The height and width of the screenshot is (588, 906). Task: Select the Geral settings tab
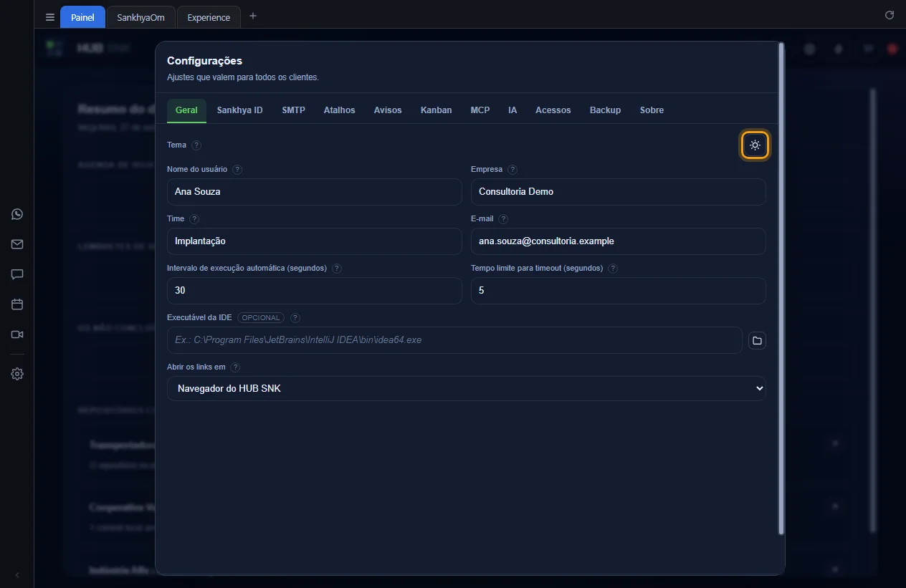click(186, 110)
